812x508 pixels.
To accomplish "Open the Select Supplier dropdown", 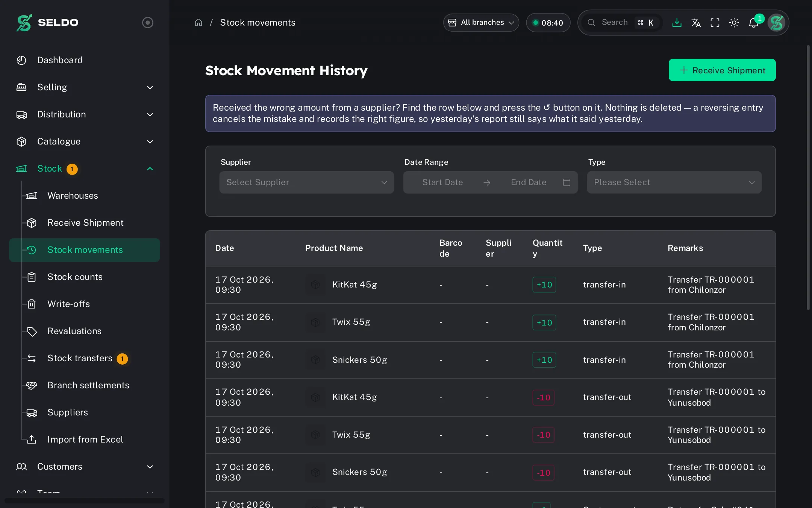I will pyautogui.click(x=307, y=183).
